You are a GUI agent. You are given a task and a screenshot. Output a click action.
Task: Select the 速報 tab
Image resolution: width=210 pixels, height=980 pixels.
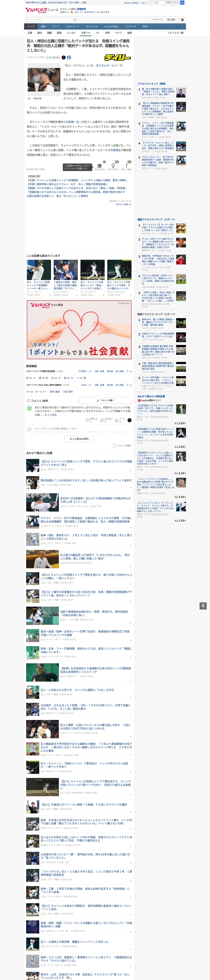pyautogui.click(x=43, y=27)
